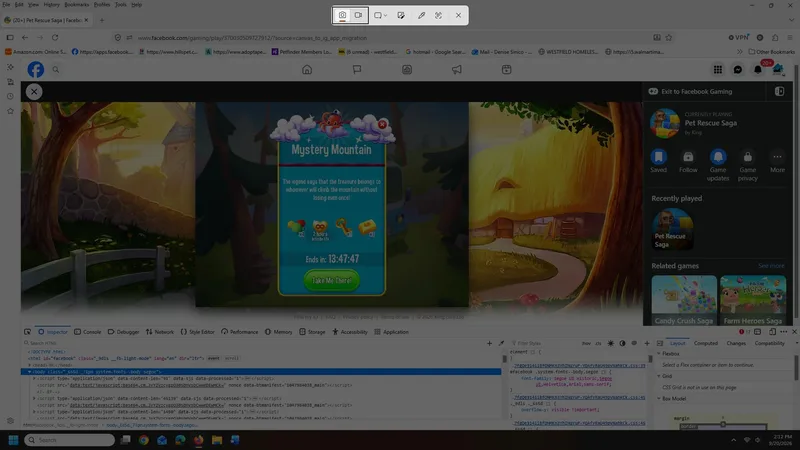Select the text extractor icon in snip toolbar
This screenshot has width=800, height=450.
point(438,15)
